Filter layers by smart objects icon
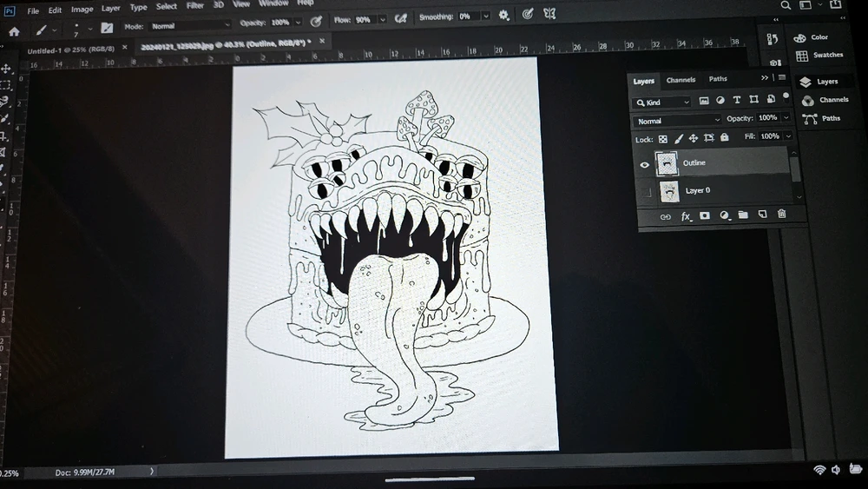 point(771,98)
